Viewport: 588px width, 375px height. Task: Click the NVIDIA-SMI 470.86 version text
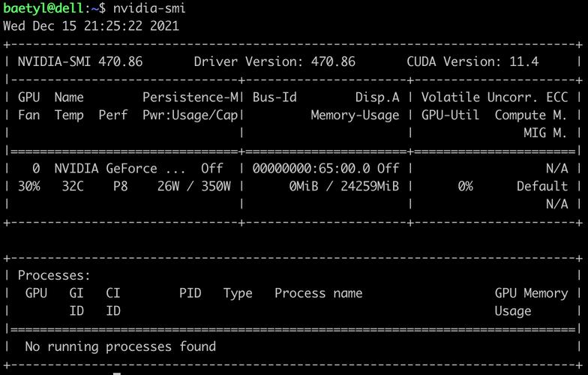tap(79, 61)
